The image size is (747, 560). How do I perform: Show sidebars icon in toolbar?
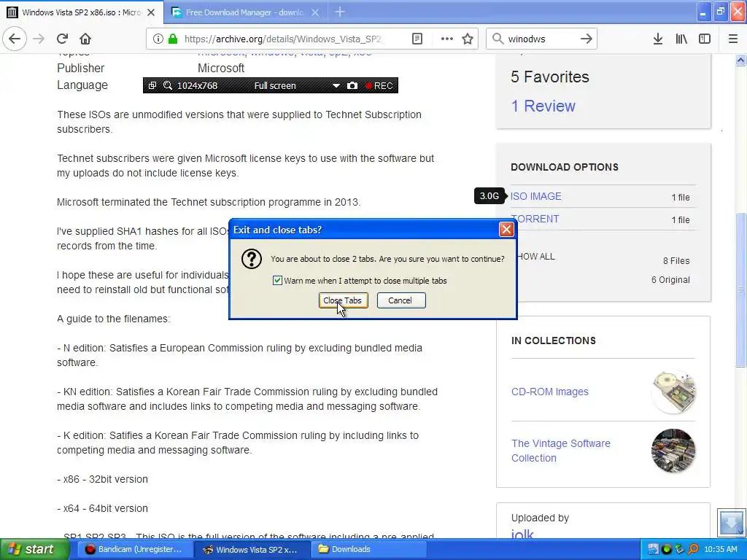click(x=705, y=39)
